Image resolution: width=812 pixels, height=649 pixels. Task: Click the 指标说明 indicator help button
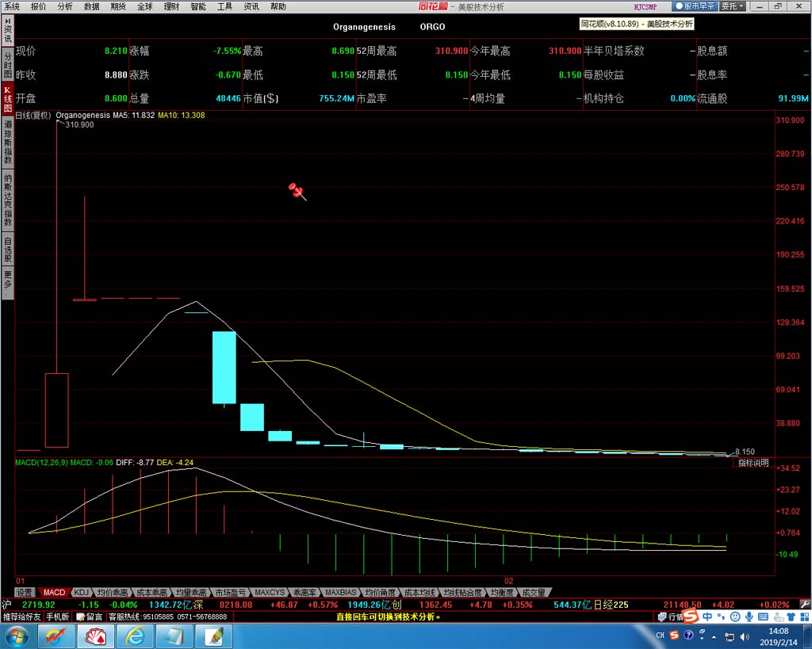[753, 463]
